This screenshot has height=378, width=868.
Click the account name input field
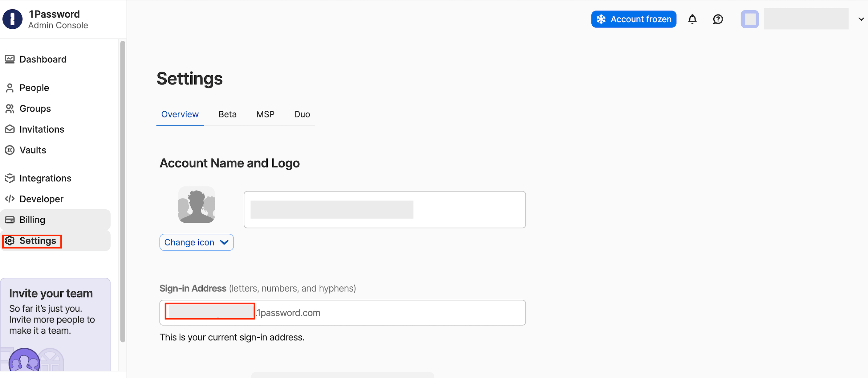(x=384, y=210)
